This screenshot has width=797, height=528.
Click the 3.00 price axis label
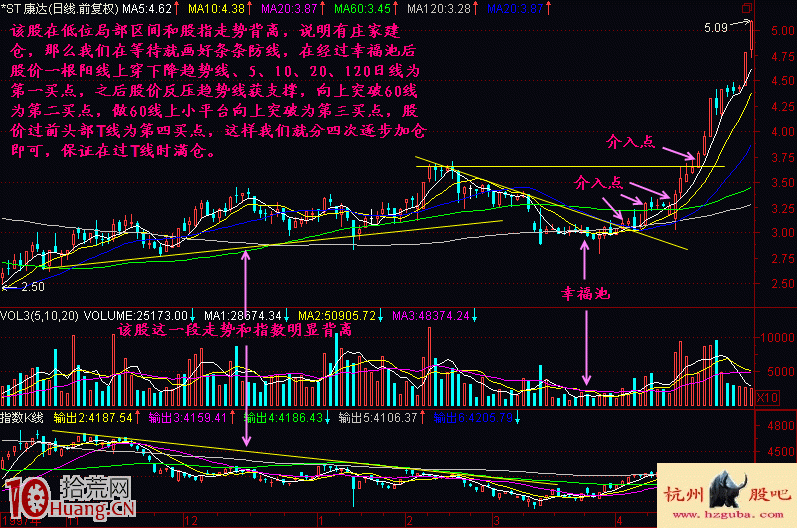(782, 233)
